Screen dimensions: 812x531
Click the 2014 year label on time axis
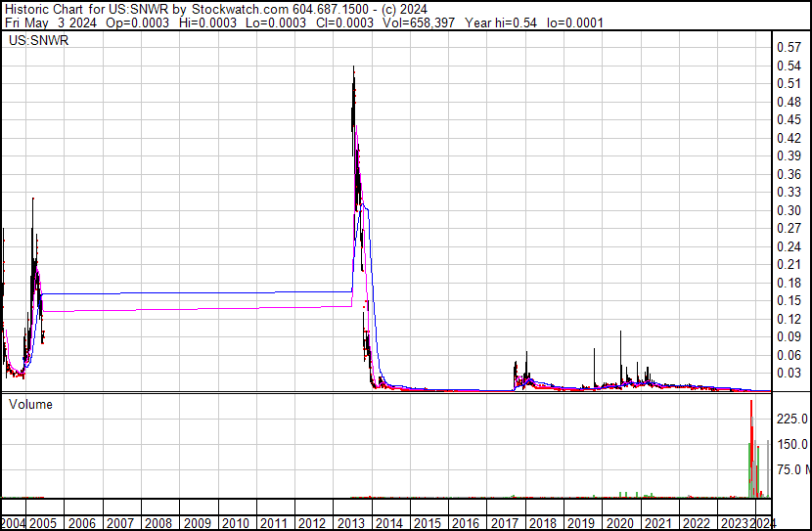coord(389,524)
